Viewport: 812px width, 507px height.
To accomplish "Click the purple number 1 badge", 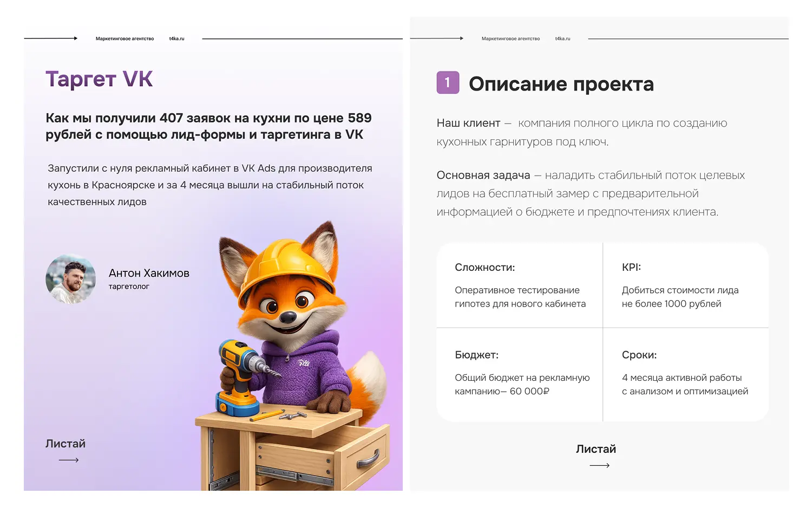I will pyautogui.click(x=448, y=82).
